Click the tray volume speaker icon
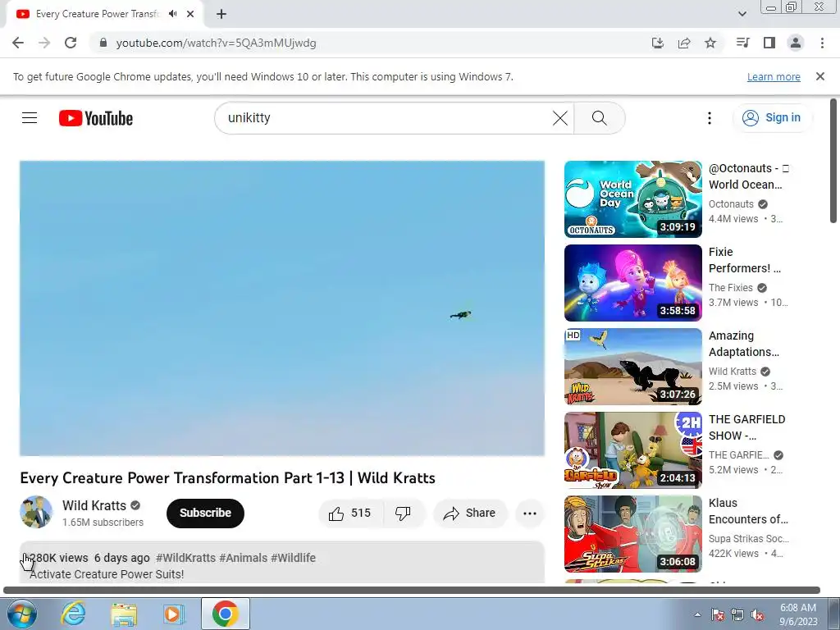This screenshot has width=840, height=630. pyautogui.click(x=757, y=615)
